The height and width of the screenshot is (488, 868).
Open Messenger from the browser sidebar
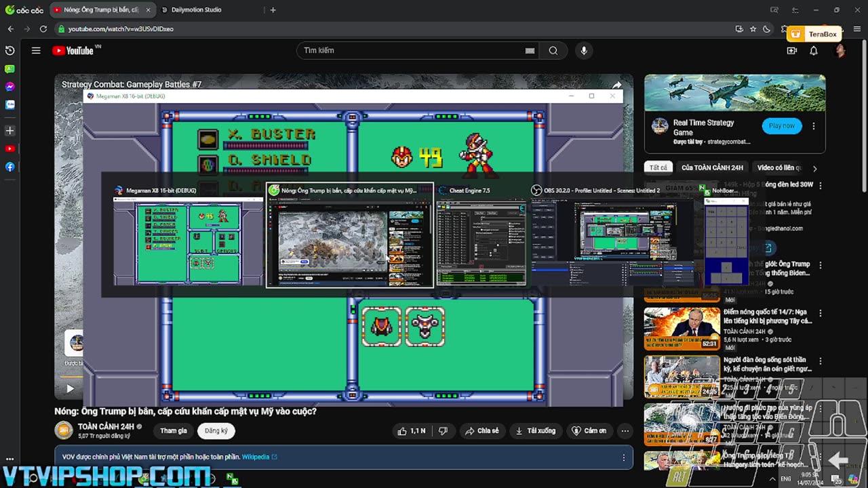(9, 87)
